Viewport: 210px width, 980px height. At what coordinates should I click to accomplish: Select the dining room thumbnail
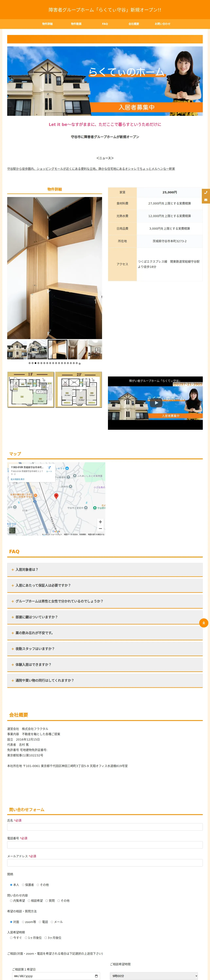(x=95, y=350)
